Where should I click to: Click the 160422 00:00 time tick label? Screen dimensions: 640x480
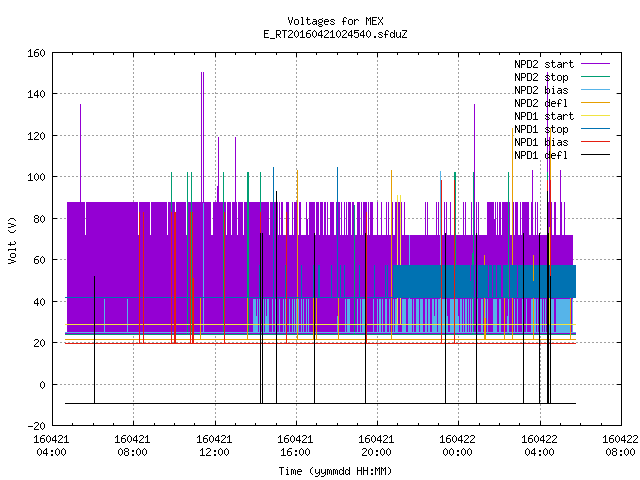pos(457,446)
